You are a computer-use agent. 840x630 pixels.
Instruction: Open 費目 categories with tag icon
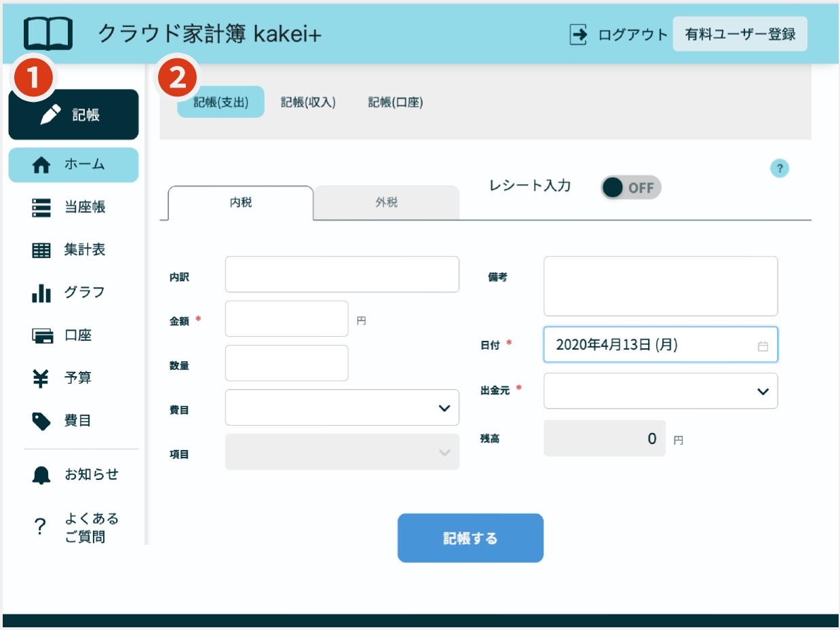(73, 421)
